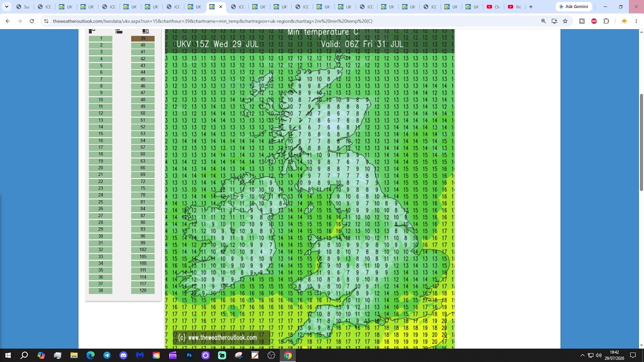Screen dimensions: 644x362
Task: Click the URL address field
Action: tap(292, 21)
